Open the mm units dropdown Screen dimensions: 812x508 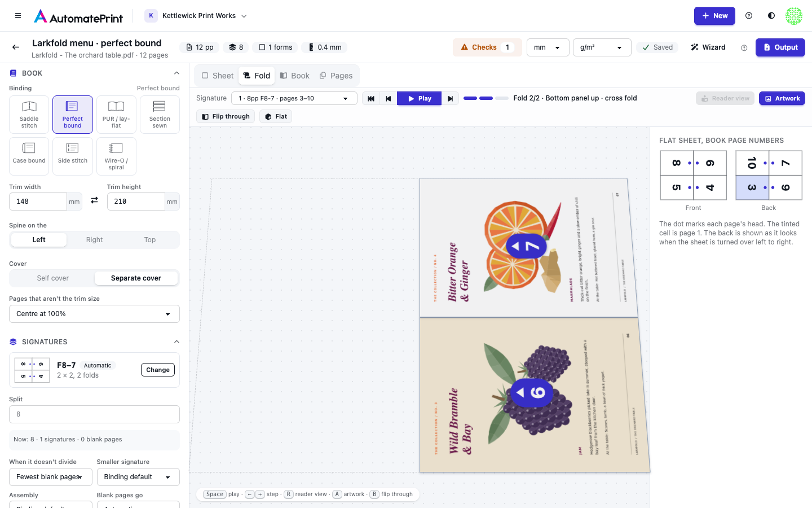(x=548, y=47)
